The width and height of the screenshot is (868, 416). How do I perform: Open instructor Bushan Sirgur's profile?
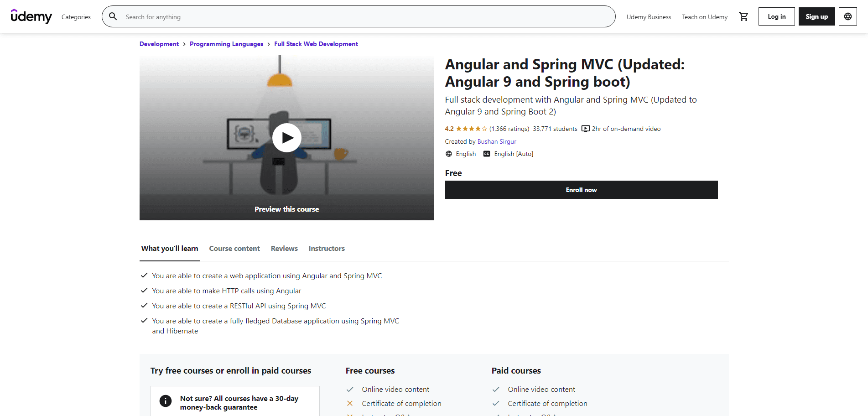pos(497,141)
